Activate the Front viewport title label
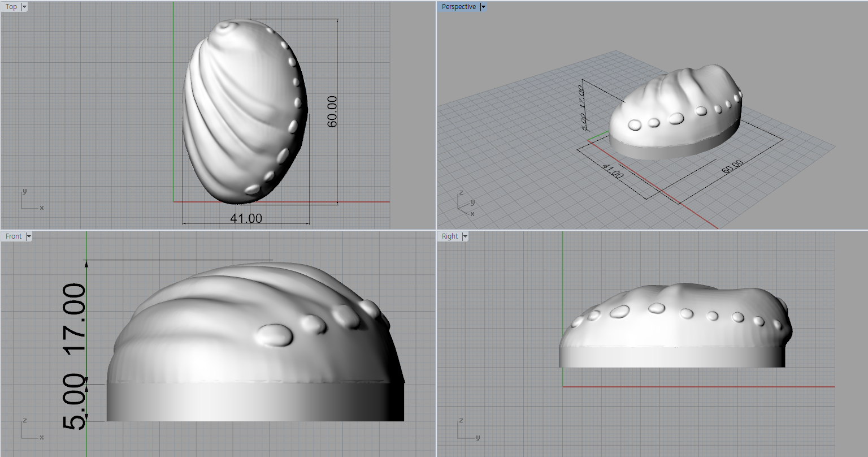The height and width of the screenshot is (457, 868). [14, 236]
